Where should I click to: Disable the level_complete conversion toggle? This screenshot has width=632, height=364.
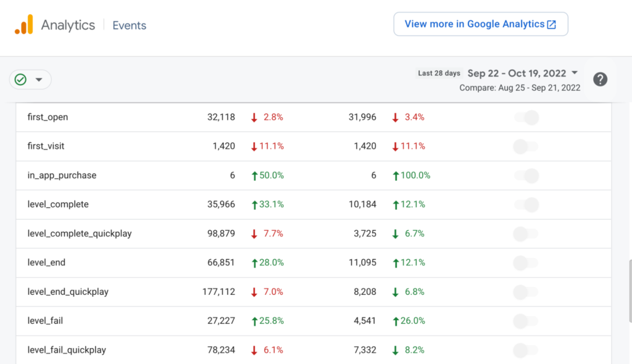coord(526,205)
